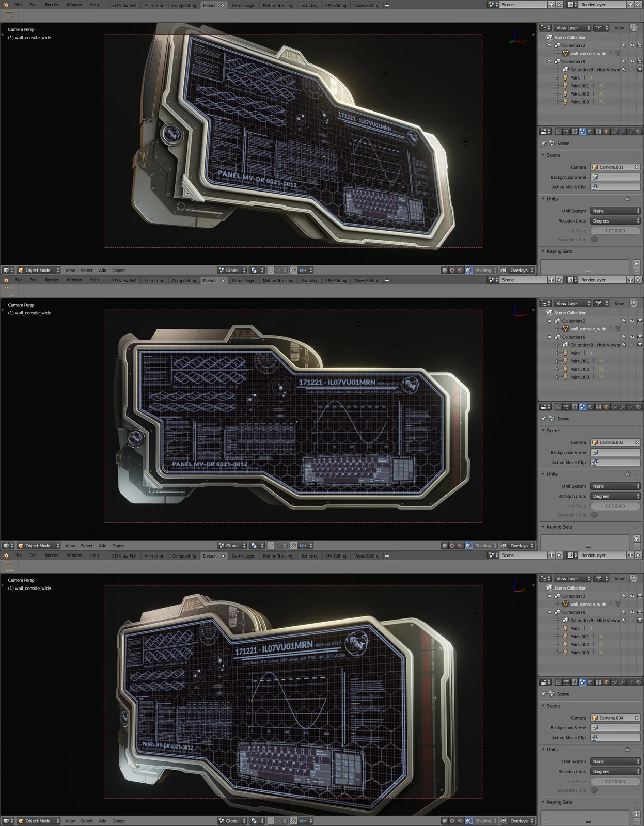
Task: Pin the Scene context in top properties panel
Action: pos(544,144)
